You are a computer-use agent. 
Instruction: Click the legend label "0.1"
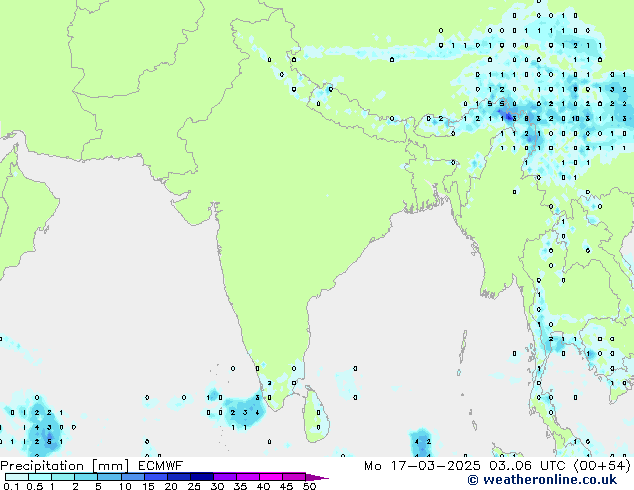[11, 486]
